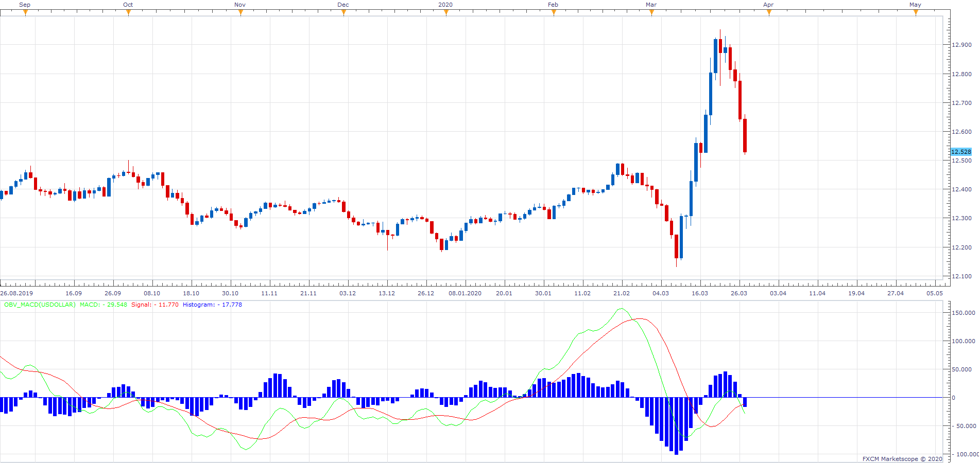Click the 12.800 price axis label

point(961,74)
